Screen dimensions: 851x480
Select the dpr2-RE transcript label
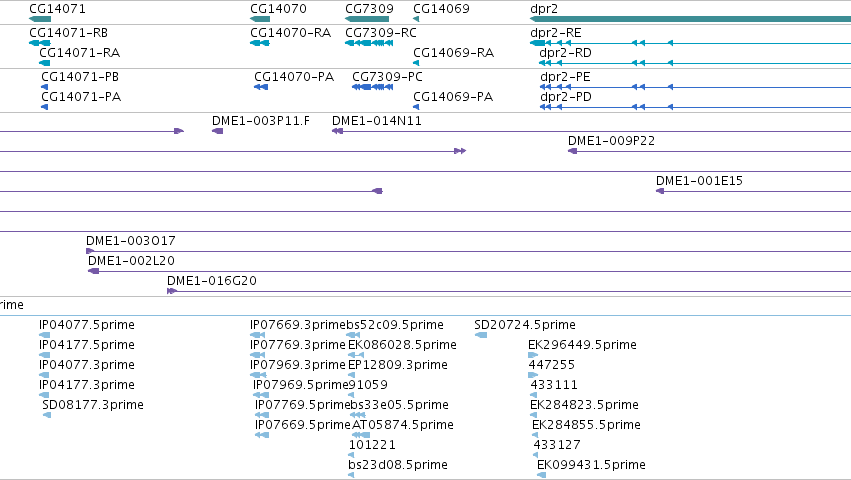point(556,33)
